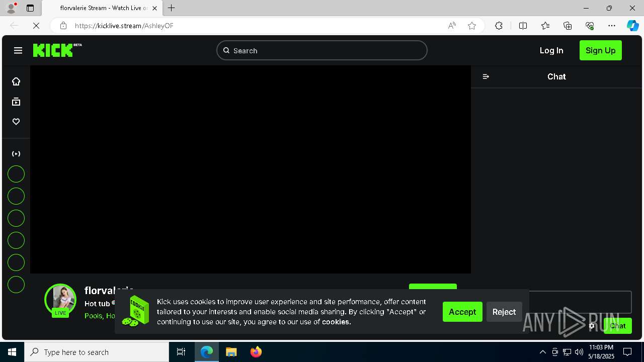This screenshot has width=644, height=362.
Task: Click the Windows taskbar search box
Action: [97, 352]
